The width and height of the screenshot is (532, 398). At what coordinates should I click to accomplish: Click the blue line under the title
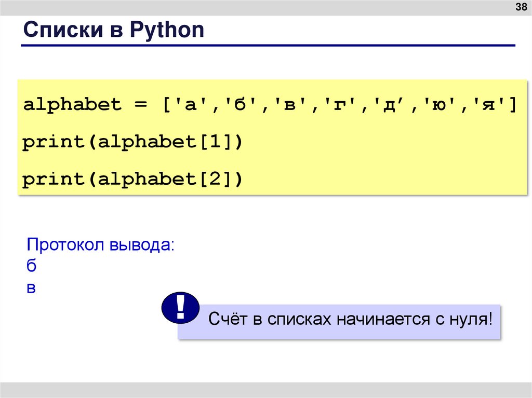268,46
